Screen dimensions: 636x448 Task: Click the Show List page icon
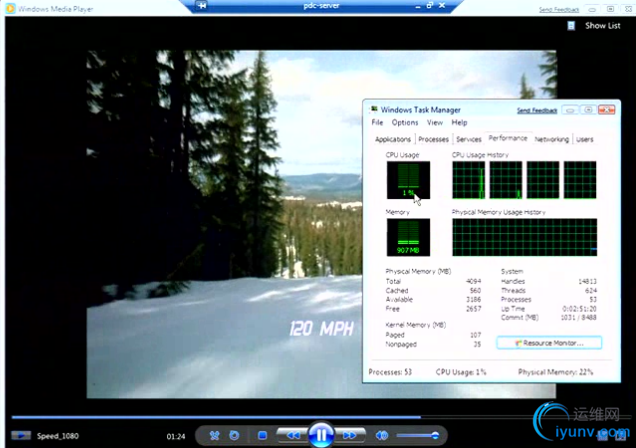571,26
